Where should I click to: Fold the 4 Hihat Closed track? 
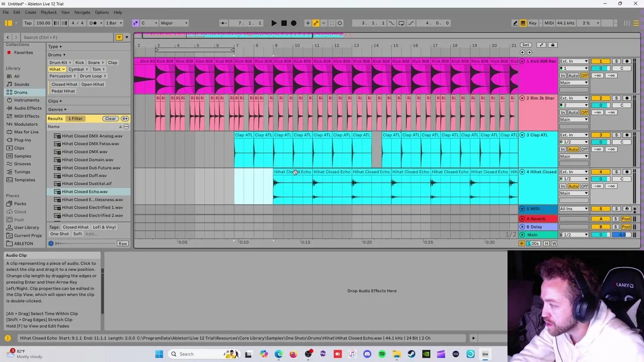(x=522, y=172)
